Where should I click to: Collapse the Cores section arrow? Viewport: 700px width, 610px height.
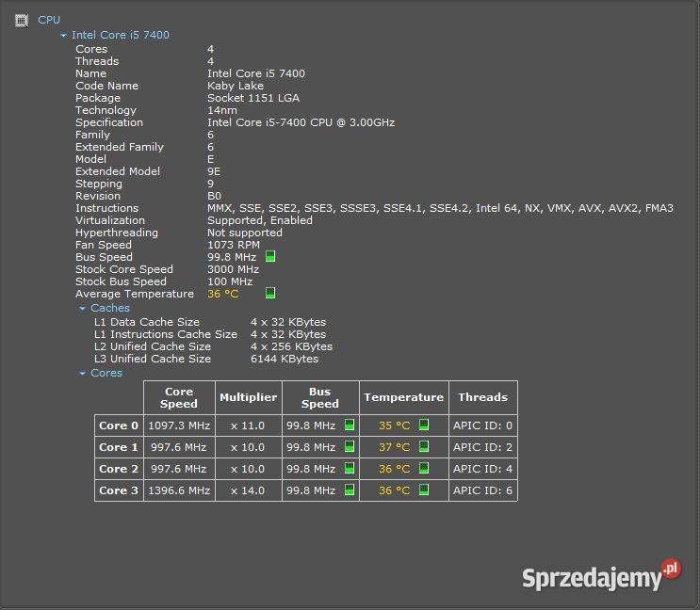[x=82, y=373]
